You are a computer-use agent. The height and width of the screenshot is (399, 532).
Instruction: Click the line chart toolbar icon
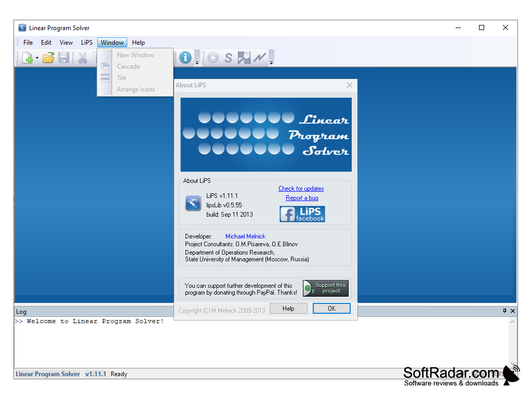point(260,58)
